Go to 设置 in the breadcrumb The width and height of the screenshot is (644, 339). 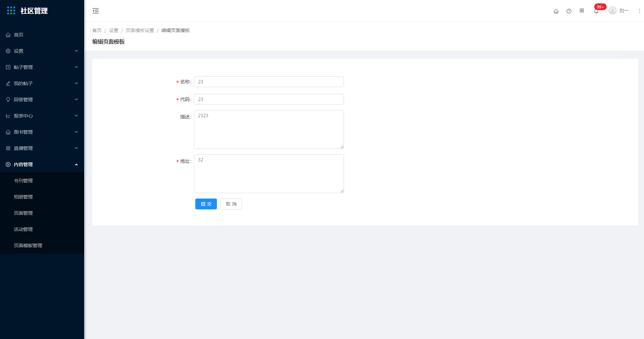coord(114,30)
